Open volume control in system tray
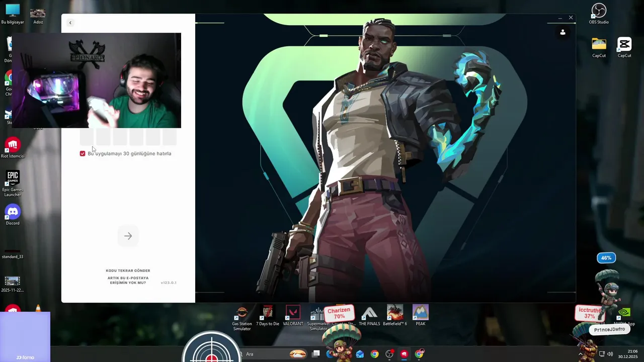The image size is (644, 362). tap(610, 354)
